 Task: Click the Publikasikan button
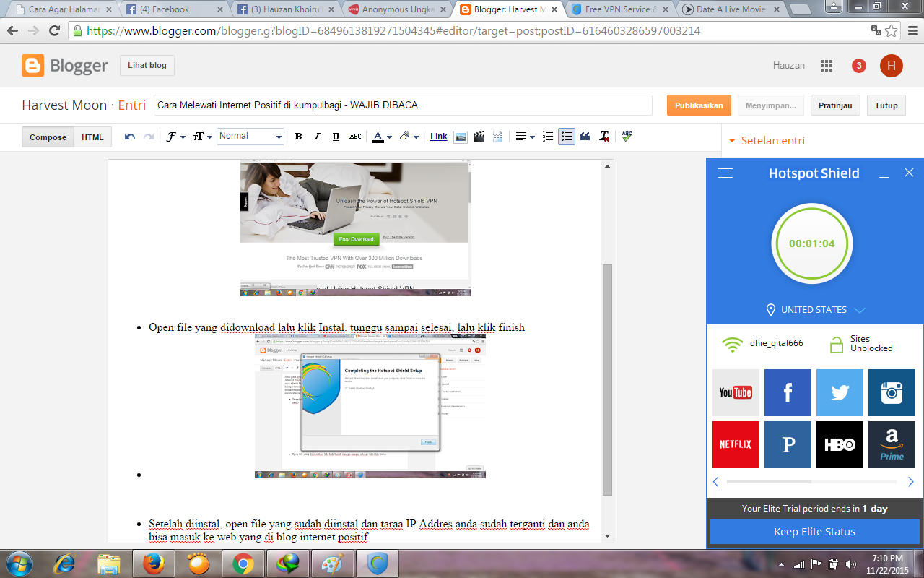coord(699,105)
